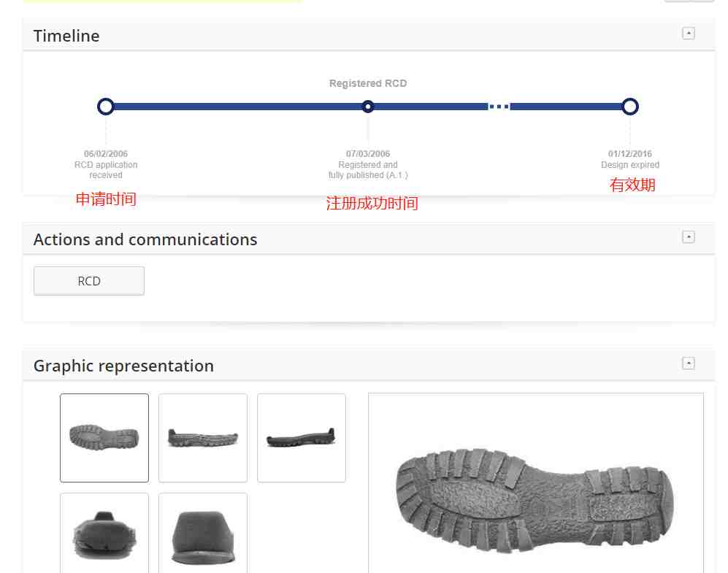This screenshot has width=728, height=573.
Task: Click the 06/02/2006 application date text
Action: [x=106, y=153]
